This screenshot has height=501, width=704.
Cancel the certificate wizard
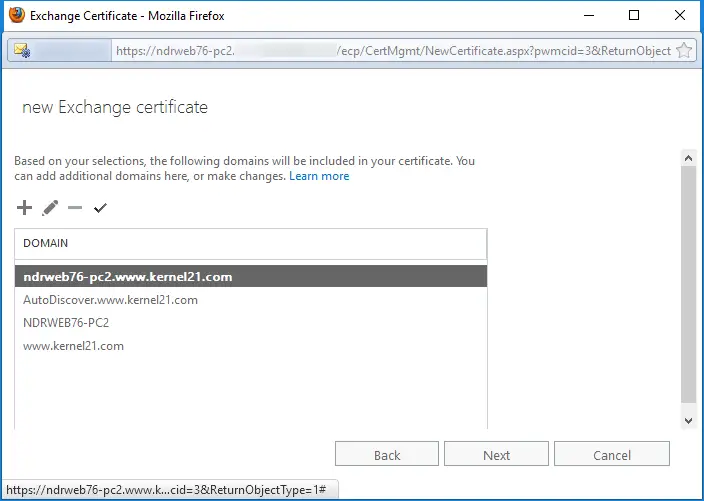click(612, 454)
